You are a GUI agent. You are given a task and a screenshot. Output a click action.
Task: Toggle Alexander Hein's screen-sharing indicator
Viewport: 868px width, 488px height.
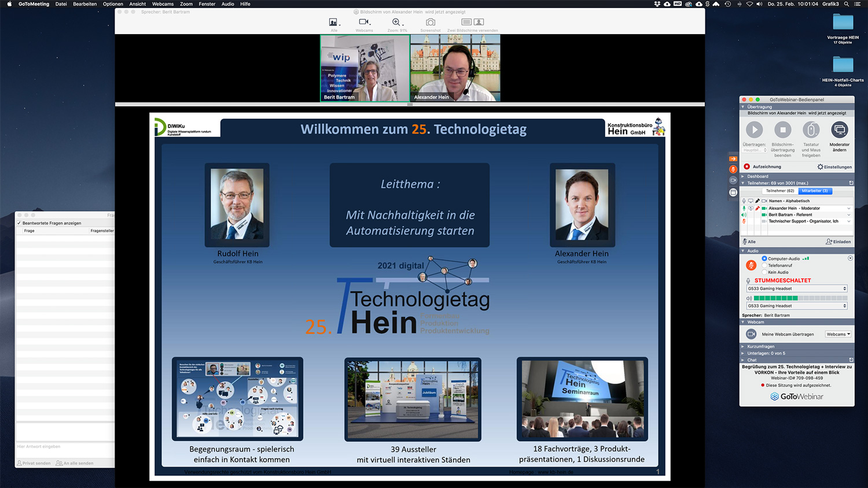(x=751, y=208)
